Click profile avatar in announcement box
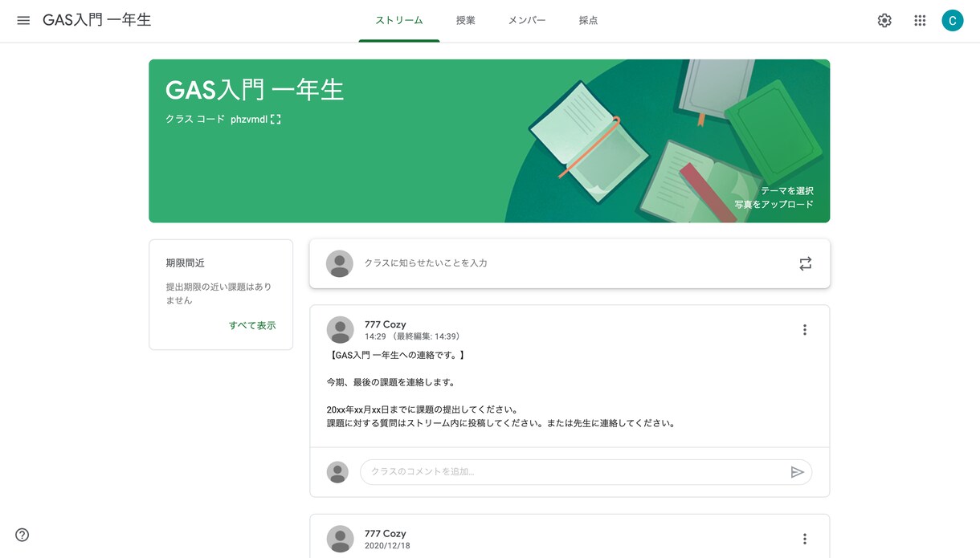This screenshot has width=980, height=558. 340,263
